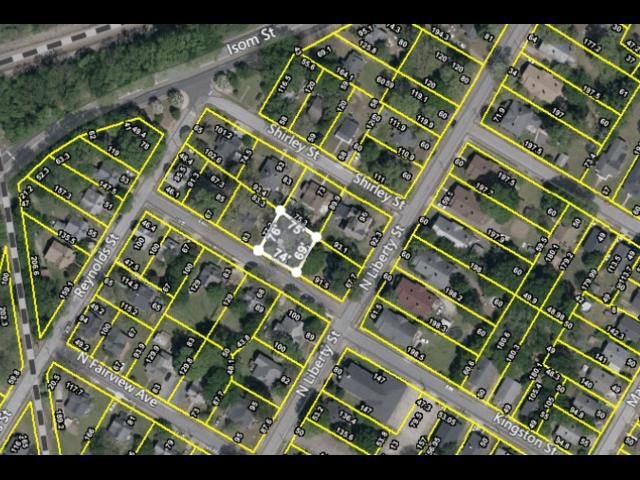Click the 75' dimension label on selected parcel
Screen dimensions: 640x480
tap(294, 228)
